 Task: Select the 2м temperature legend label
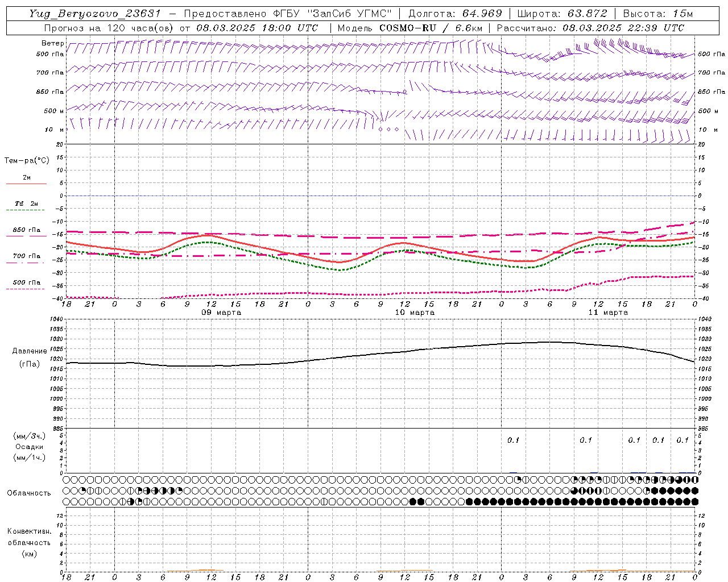(27, 177)
